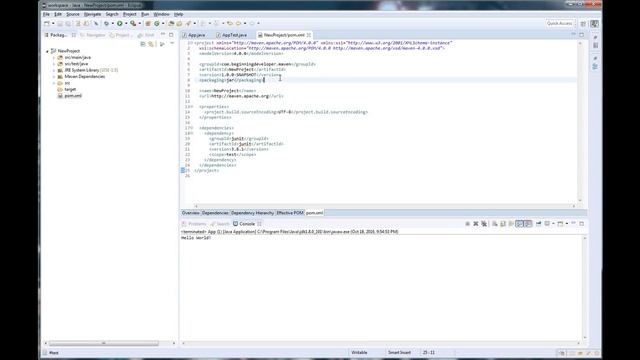This screenshot has width=640, height=360.
Task: Expand the Maven Dependencies node
Action: [53, 77]
